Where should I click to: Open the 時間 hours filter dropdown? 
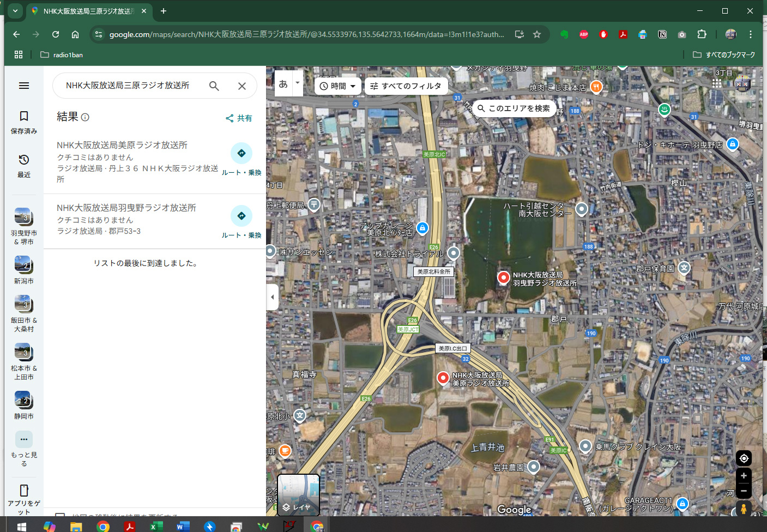pos(338,86)
